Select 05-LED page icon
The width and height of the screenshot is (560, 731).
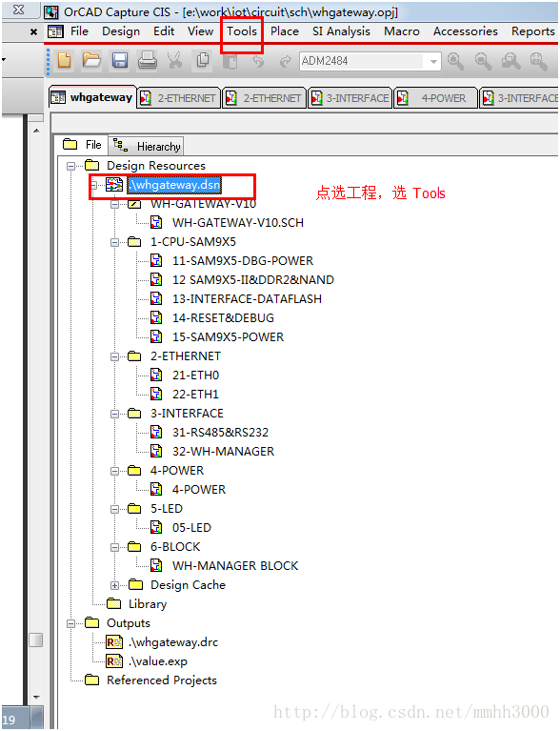[x=156, y=528]
